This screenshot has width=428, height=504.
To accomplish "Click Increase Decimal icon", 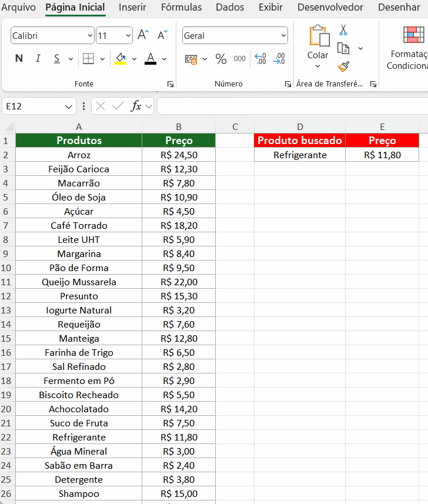I will pos(260,59).
